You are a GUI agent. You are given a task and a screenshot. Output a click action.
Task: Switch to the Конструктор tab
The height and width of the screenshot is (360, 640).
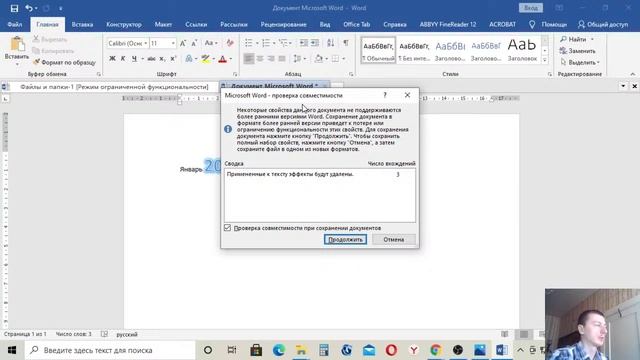click(x=124, y=24)
